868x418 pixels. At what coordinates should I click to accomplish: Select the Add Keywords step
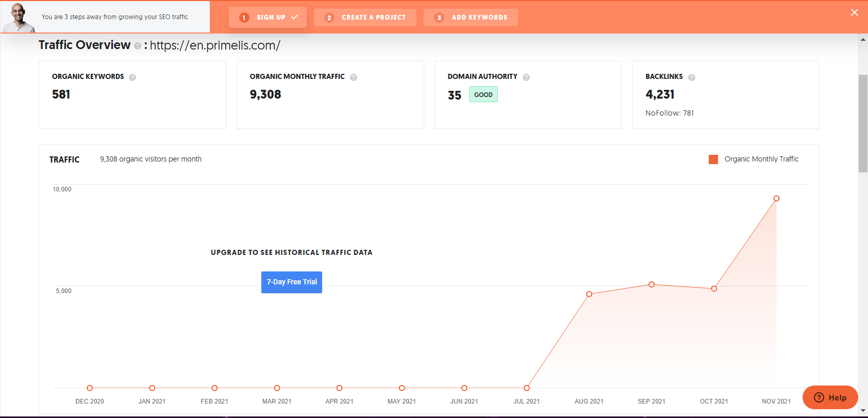(x=471, y=17)
